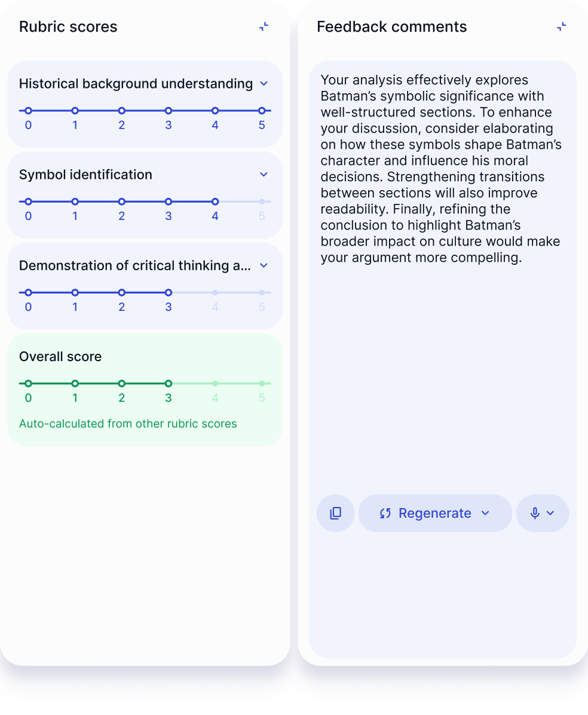Viewport: 588px width, 715px height.
Task: Select score 2 on Symbol identification scale
Action: (x=121, y=201)
